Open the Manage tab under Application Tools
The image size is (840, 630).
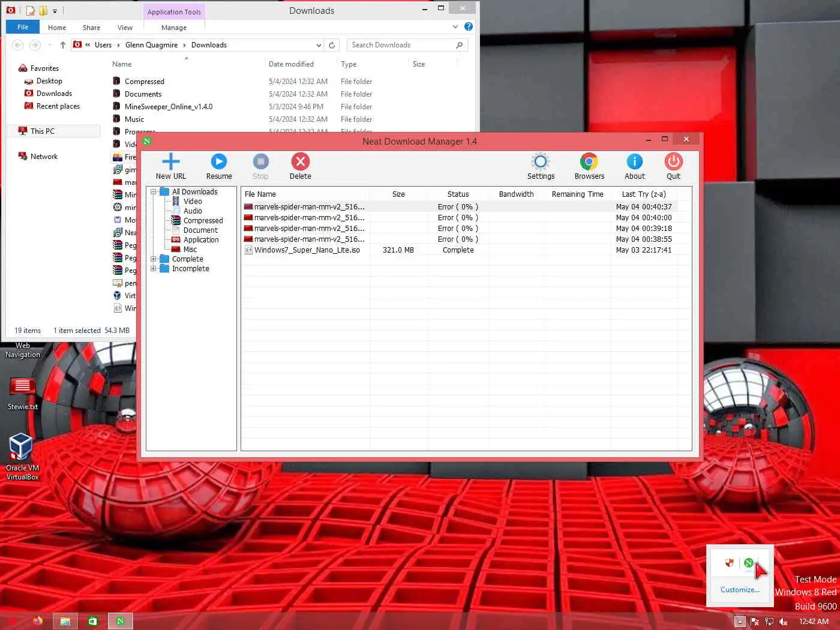(x=174, y=28)
